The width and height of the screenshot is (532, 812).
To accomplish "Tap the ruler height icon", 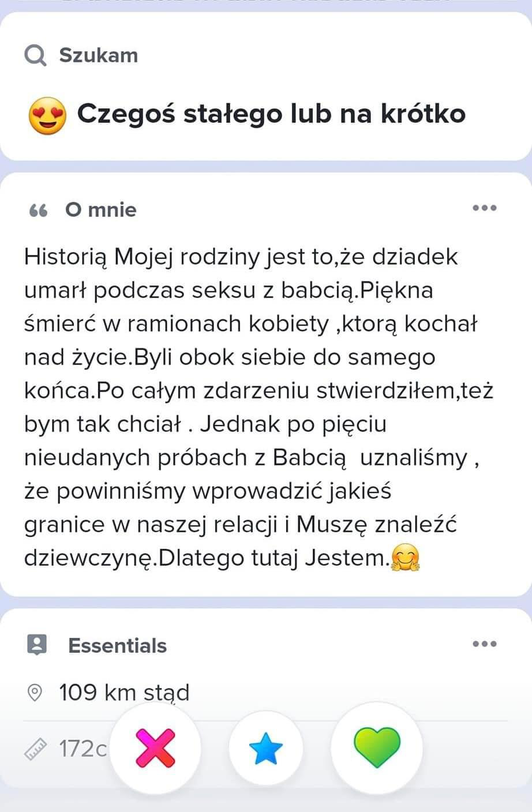I will tap(35, 750).
